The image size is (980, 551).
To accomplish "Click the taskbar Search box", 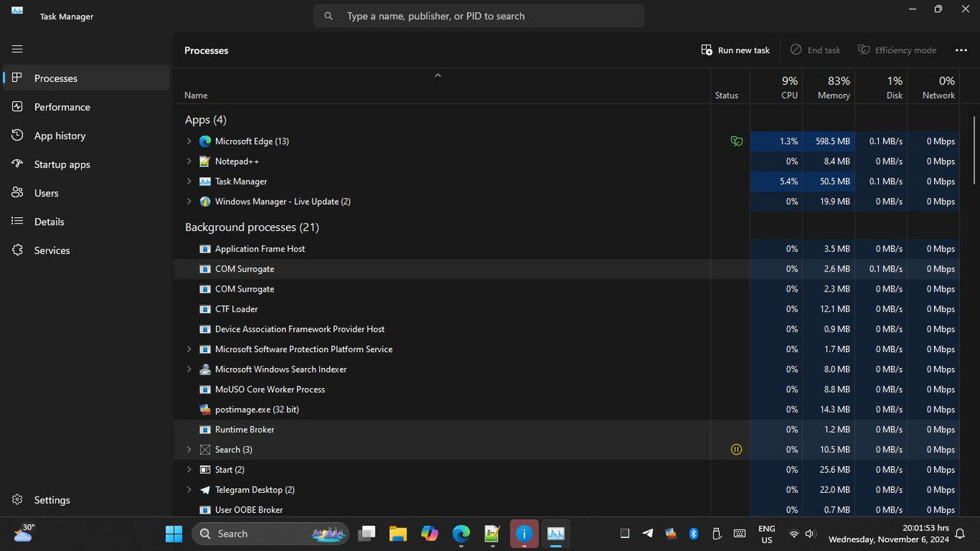I will pyautogui.click(x=270, y=533).
